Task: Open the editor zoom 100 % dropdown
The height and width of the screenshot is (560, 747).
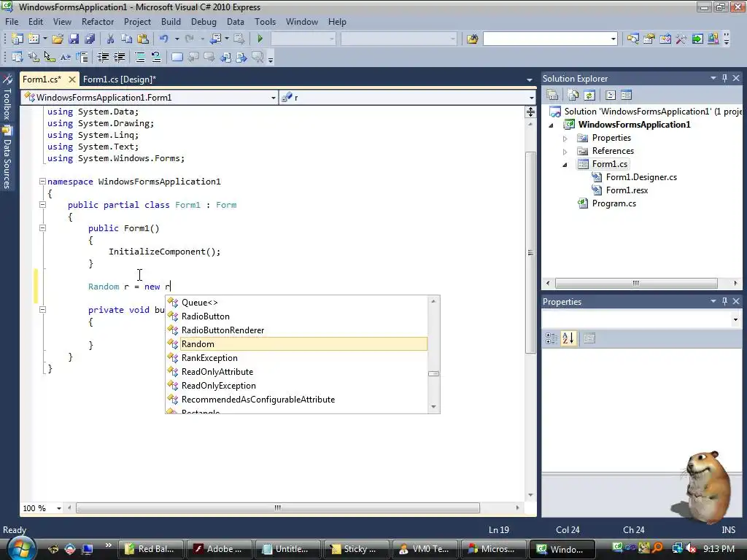Action: pos(59,508)
